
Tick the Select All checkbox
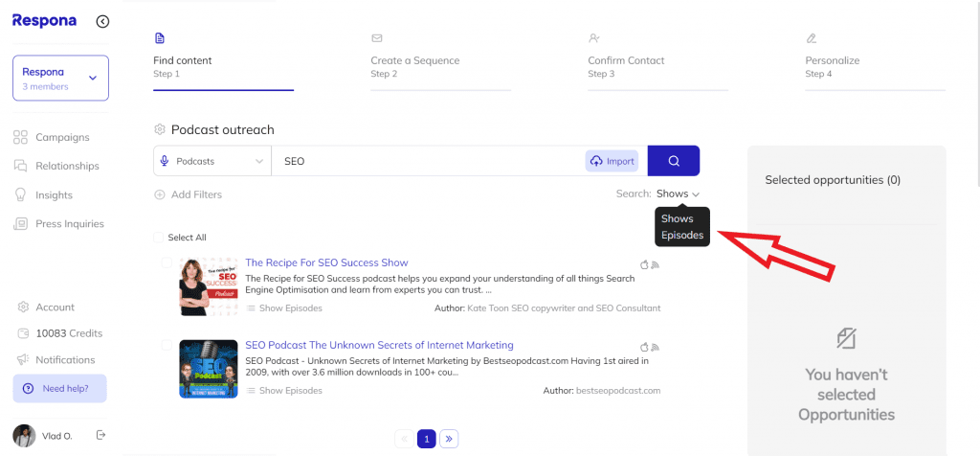(159, 238)
